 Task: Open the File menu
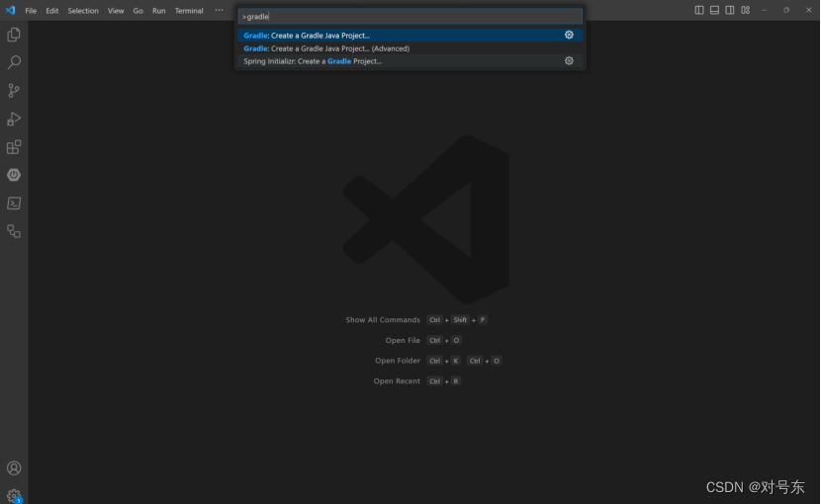click(x=31, y=11)
